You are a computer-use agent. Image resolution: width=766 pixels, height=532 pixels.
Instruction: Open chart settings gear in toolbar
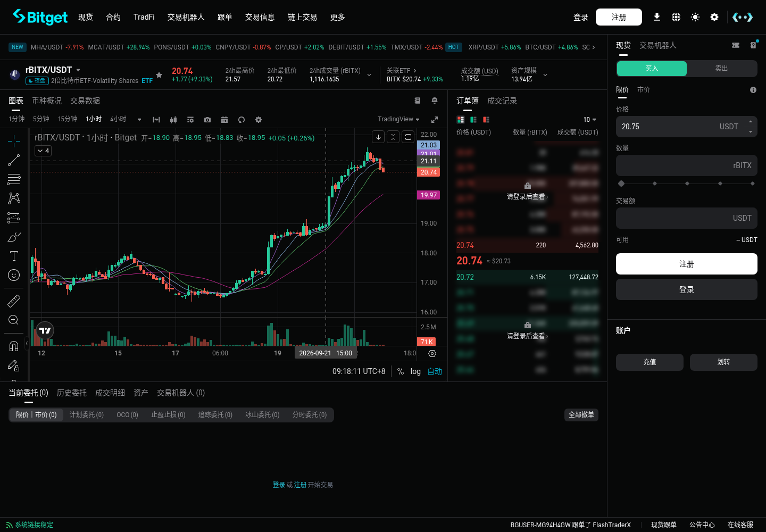pyautogui.click(x=259, y=120)
